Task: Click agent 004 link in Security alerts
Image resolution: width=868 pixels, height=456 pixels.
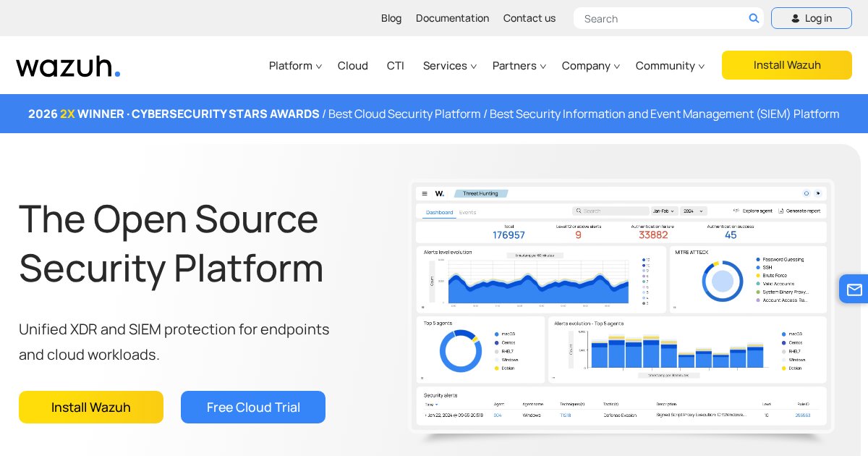Action: pos(498,415)
